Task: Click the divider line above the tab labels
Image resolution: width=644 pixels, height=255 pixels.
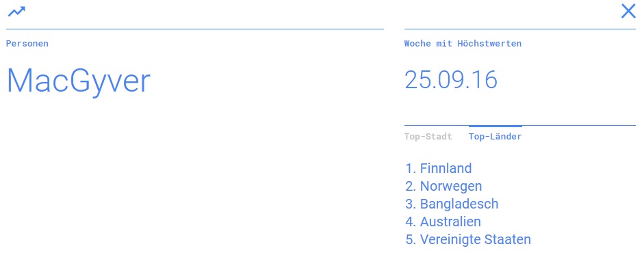Action: [520, 126]
